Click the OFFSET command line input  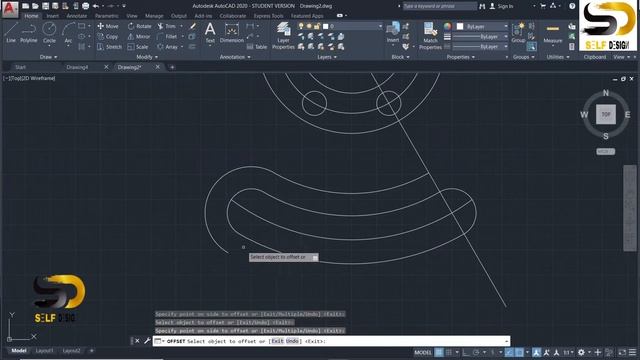point(331,341)
